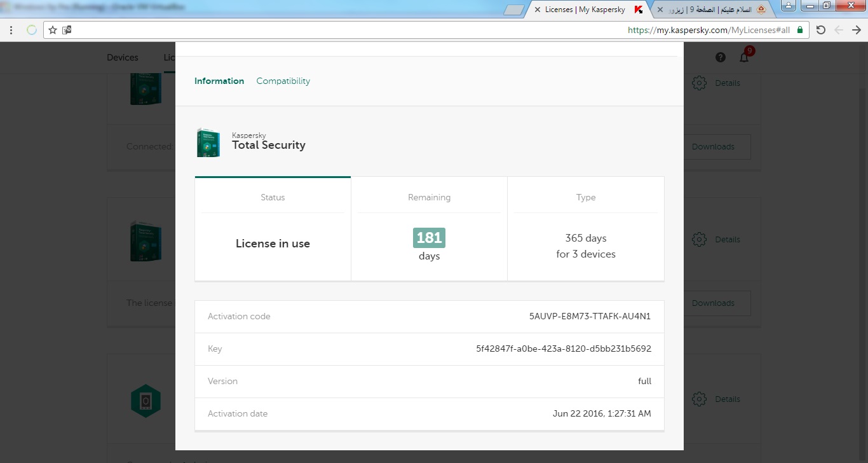The width and height of the screenshot is (868, 463).
Task: Go to Devices in the top navigation
Action: click(x=123, y=57)
